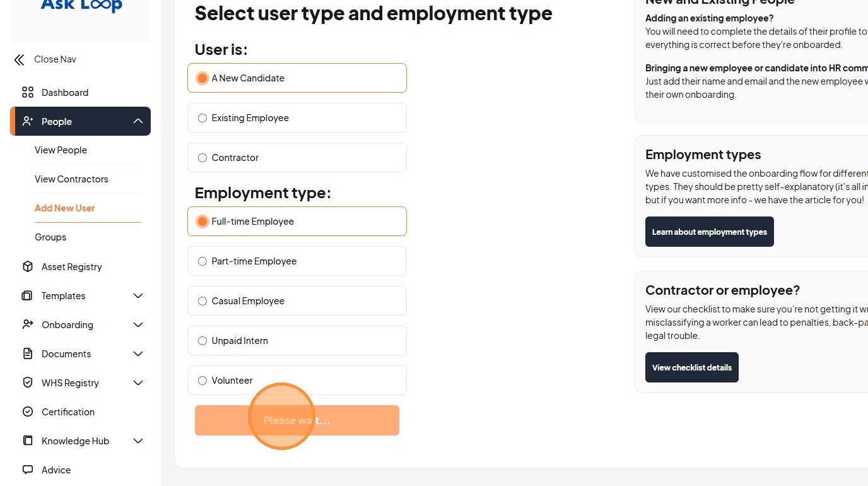
Task: Open View checklist details button
Action: (x=691, y=368)
